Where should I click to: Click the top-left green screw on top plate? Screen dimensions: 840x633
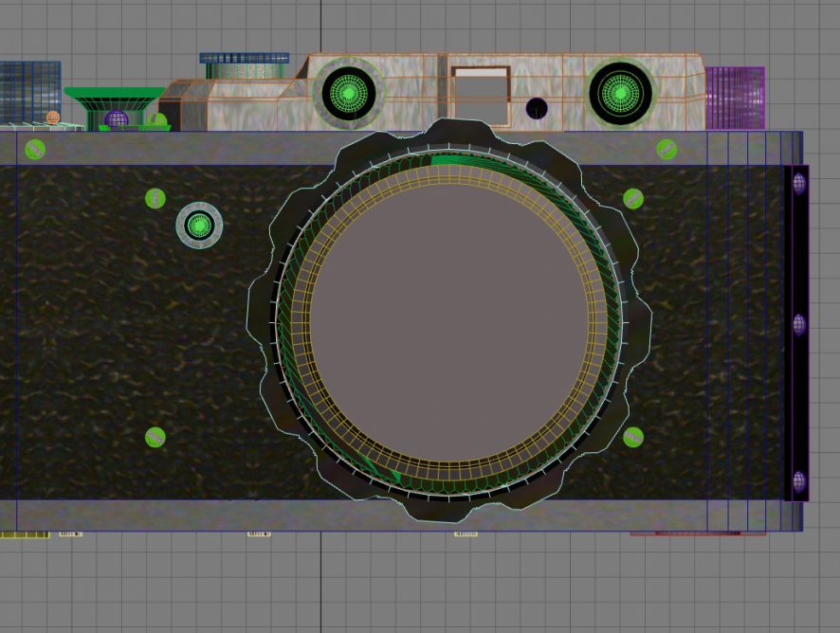[x=35, y=149]
